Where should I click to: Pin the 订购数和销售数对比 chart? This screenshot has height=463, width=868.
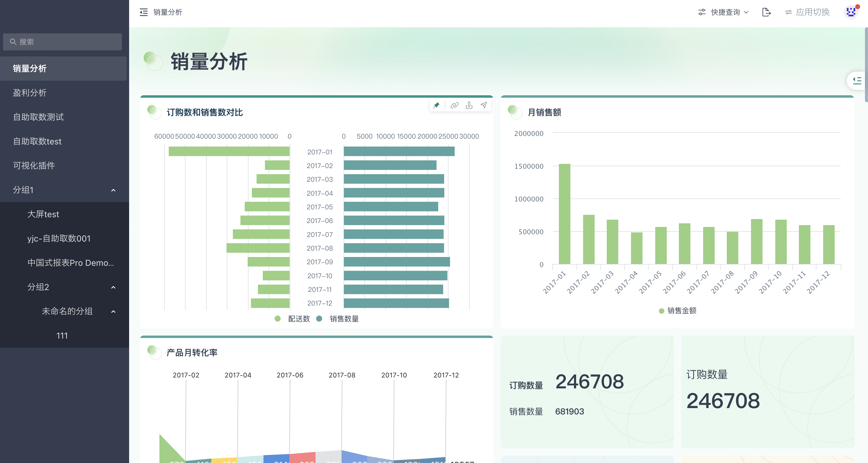pyautogui.click(x=436, y=105)
